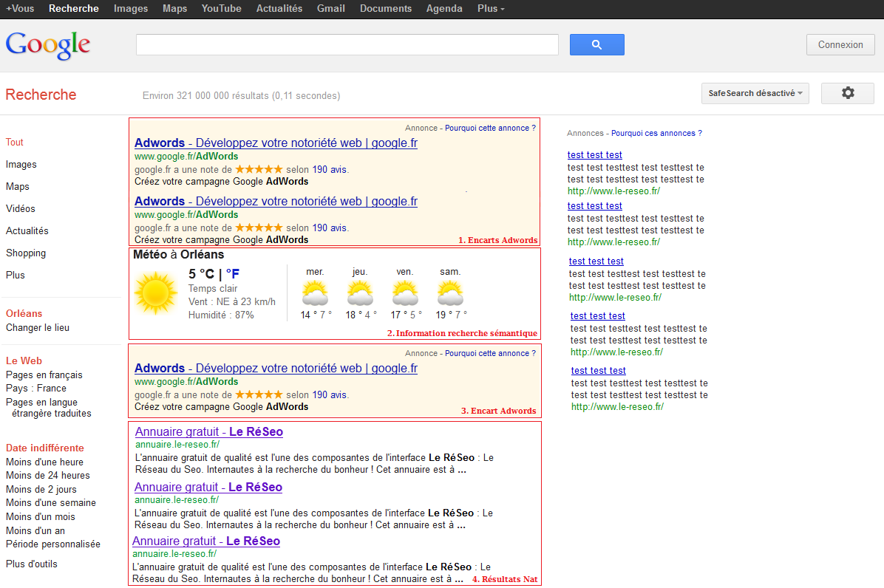This screenshot has height=588, width=884.
Task: Filter by Moins d'une heure
Action: click(44, 462)
